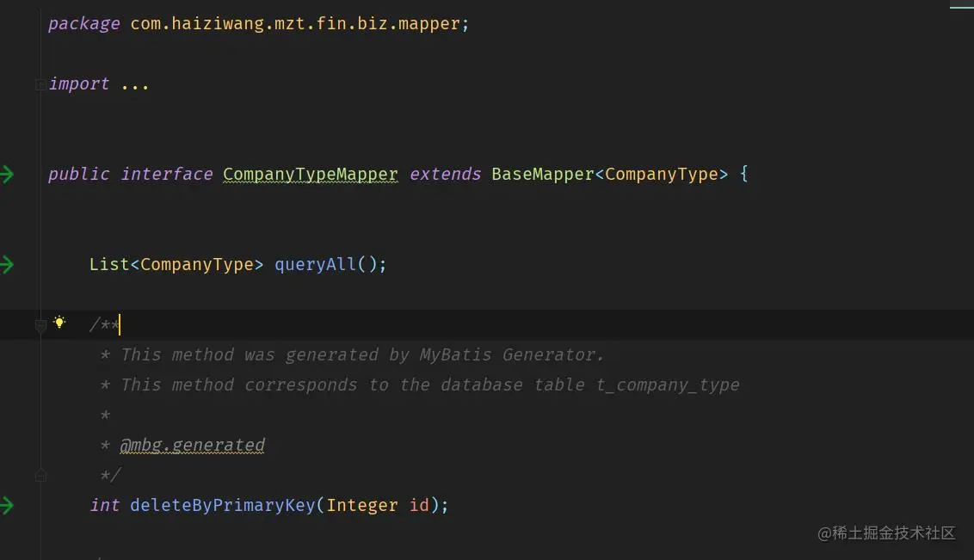This screenshot has height=560, width=974.
Task: Click the id parameter name
Action: coord(419,505)
